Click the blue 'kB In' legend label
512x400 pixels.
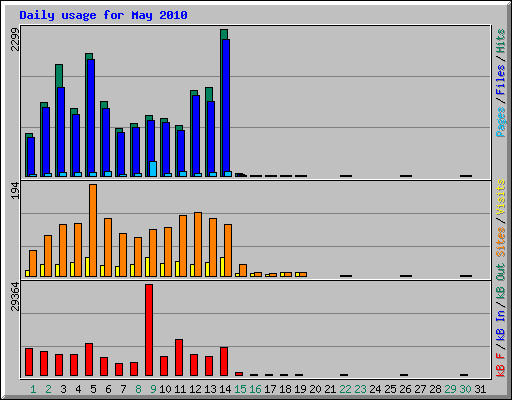click(x=500, y=325)
